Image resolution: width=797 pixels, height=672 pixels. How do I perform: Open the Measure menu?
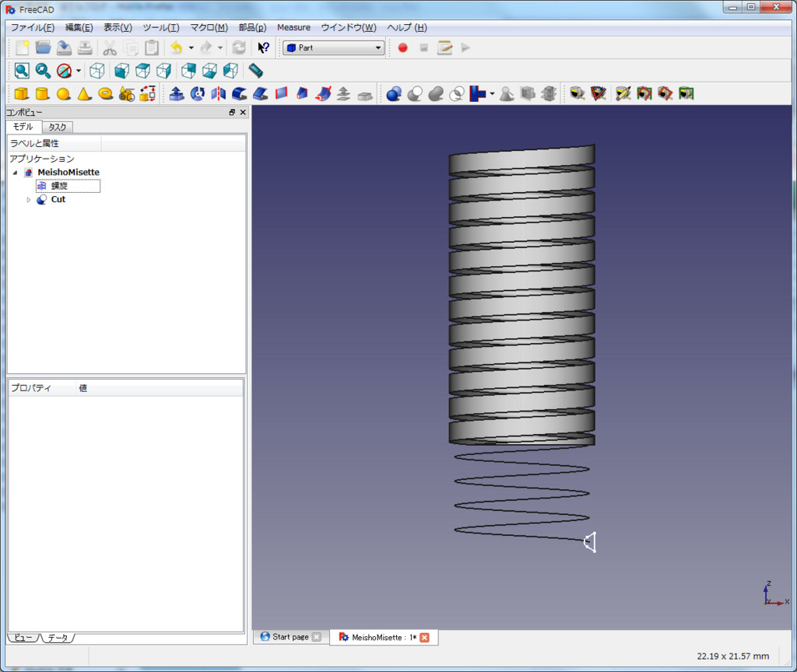[293, 27]
